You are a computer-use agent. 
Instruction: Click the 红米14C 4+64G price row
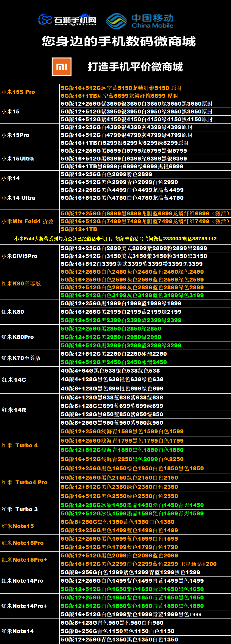point(110,371)
